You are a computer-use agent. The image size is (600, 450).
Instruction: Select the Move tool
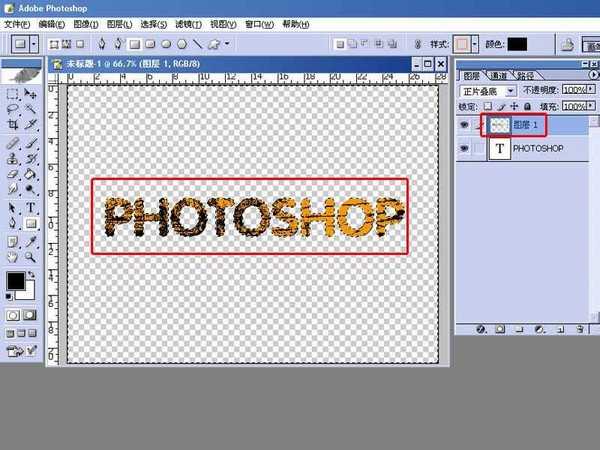tap(31, 93)
